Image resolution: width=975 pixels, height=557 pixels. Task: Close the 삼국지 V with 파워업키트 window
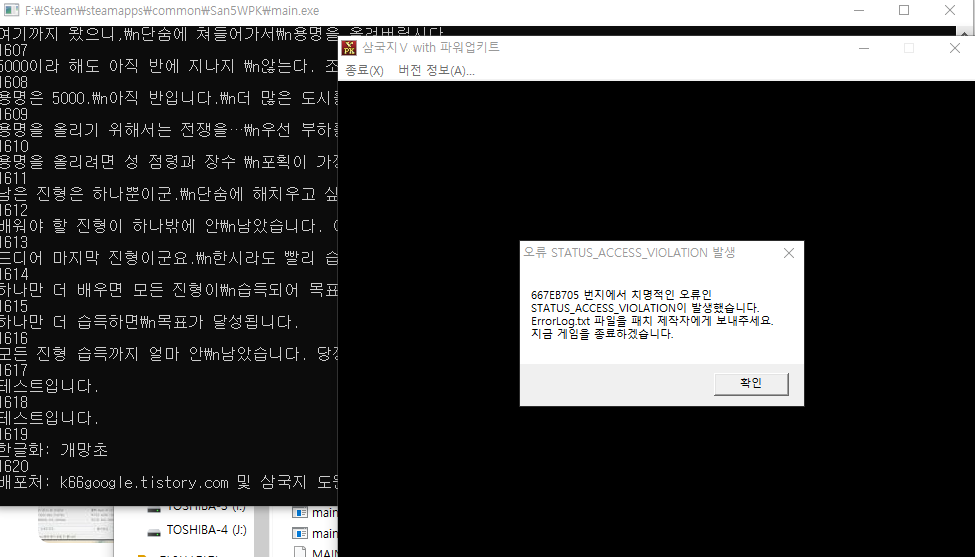coord(954,48)
